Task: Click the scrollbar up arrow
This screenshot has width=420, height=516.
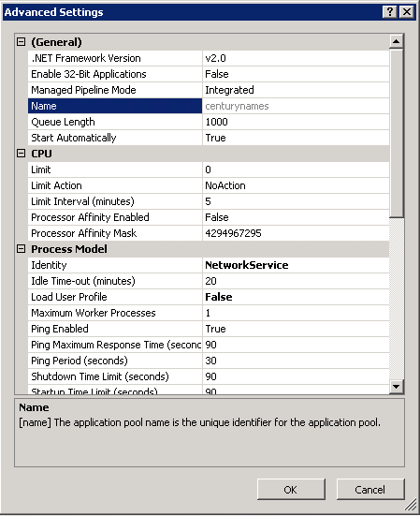Action: [397, 41]
